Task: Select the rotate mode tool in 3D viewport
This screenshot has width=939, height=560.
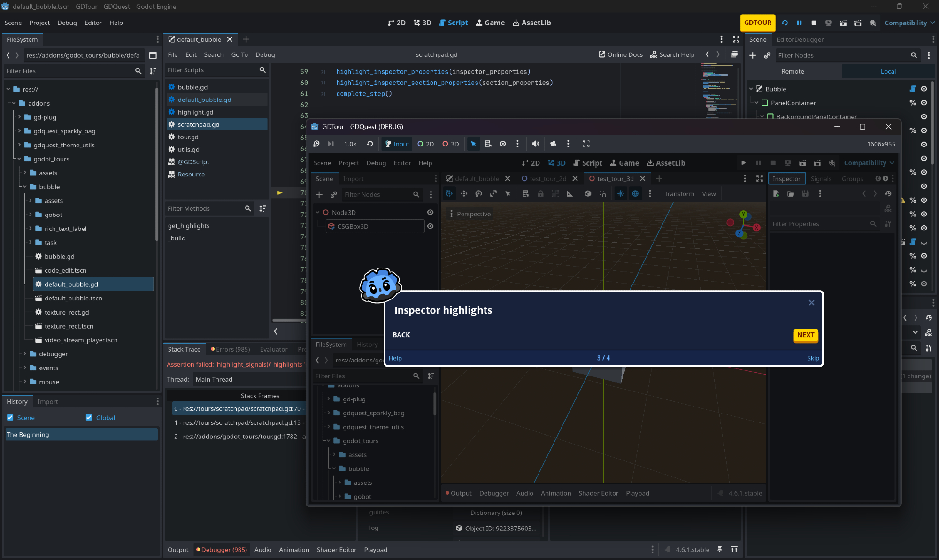Action: [478, 194]
